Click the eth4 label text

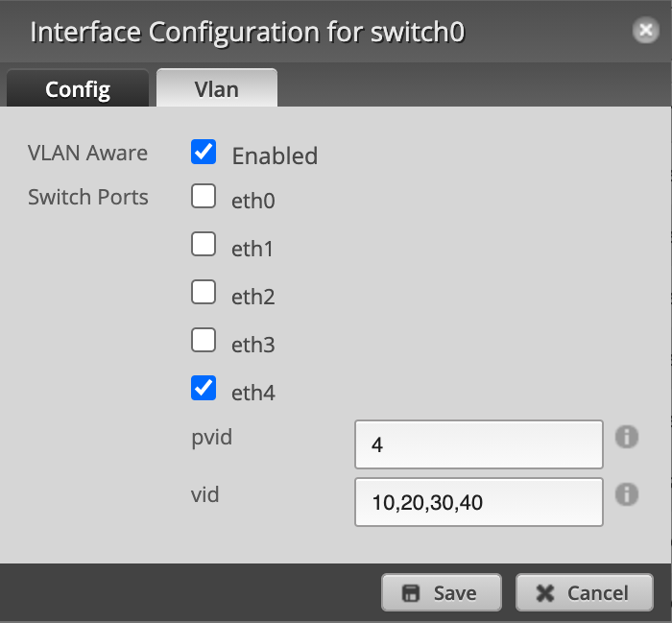click(253, 393)
